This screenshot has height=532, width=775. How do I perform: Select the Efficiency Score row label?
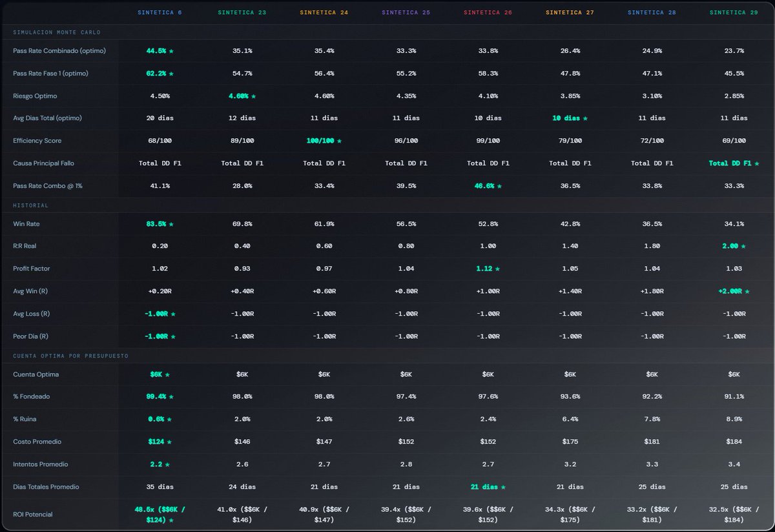click(x=37, y=141)
